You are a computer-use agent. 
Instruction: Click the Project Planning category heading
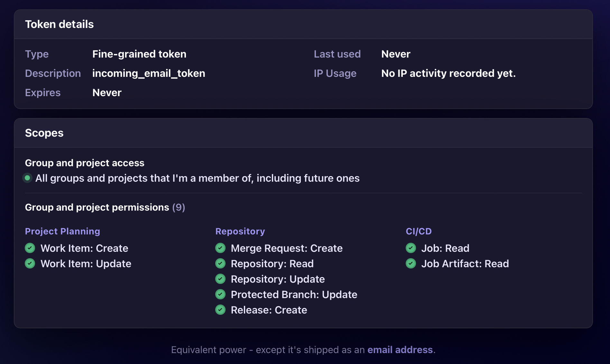pos(62,231)
